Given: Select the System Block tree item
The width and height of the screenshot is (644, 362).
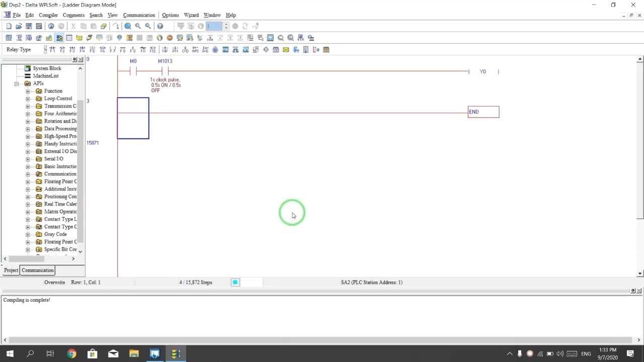Looking at the screenshot, I should tap(47, 68).
